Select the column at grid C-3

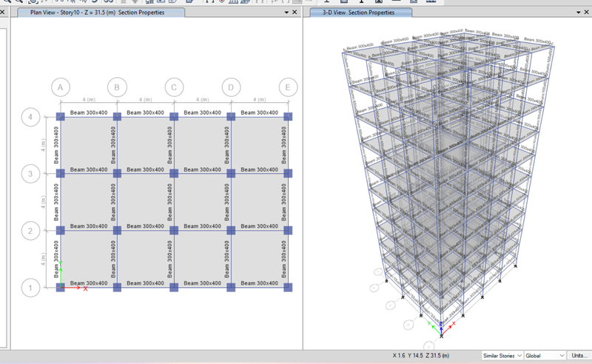pyautogui.click(x=174, y=173)
